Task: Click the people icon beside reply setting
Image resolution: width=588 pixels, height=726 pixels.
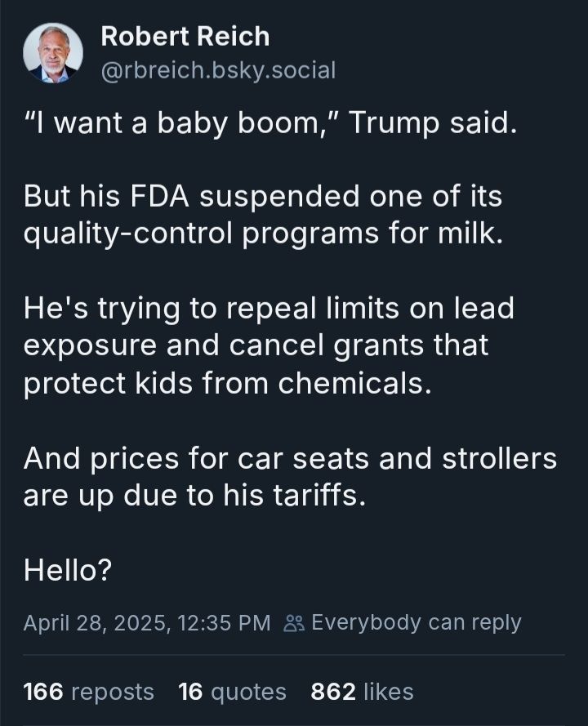Action: tap(294, 623)
